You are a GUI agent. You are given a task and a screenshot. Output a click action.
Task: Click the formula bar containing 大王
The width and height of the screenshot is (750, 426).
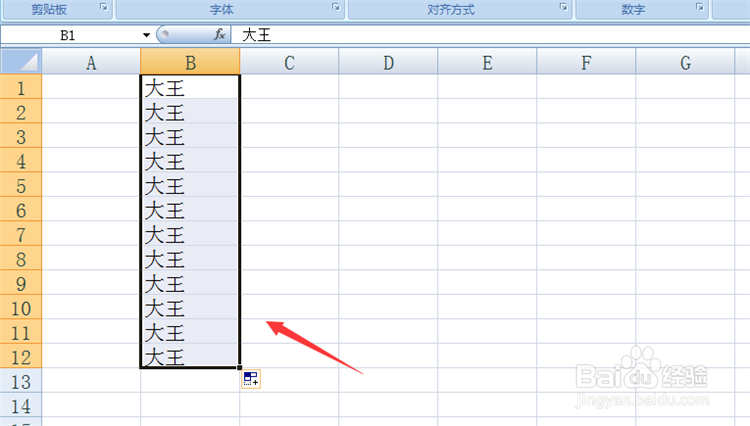pyautogui.click(x=490, y=35)
